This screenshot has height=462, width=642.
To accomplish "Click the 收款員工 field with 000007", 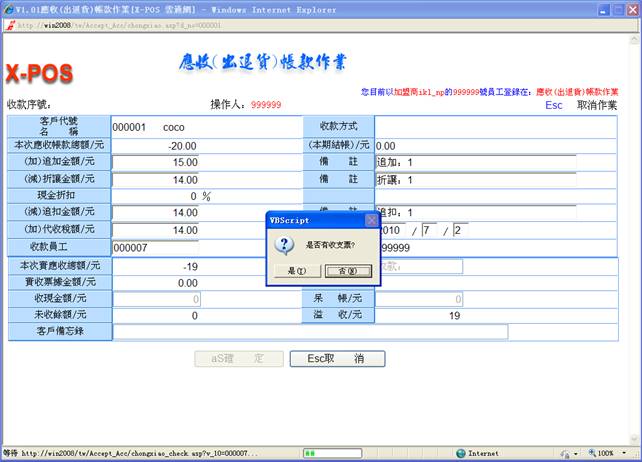I will pyautogui.click(x=155, y=247).
